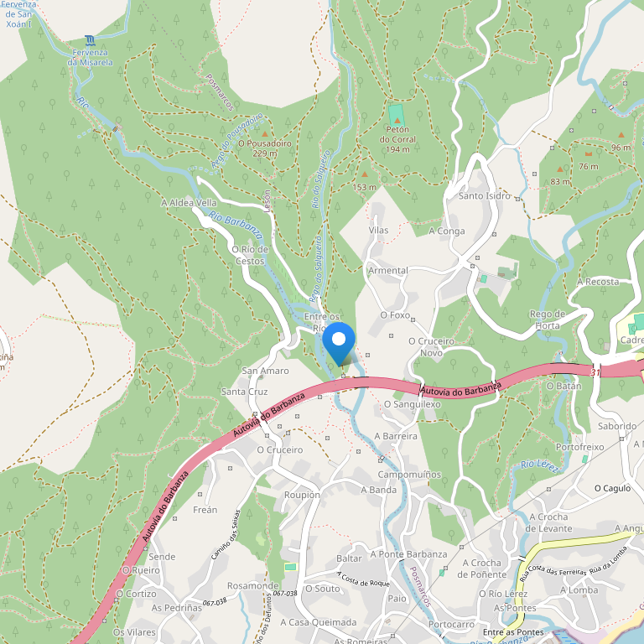This screenshot has height=644, width=644.
Task: Click the Fervenza da Misarela waterfall icon
Action: [x=90, y=40]
